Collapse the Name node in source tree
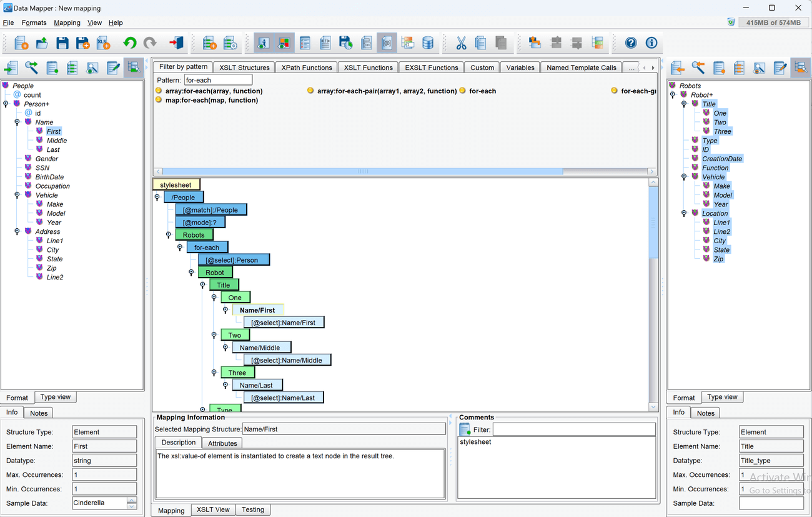The width and height of the screenshot is (812, 517). [x=17, y=122]
